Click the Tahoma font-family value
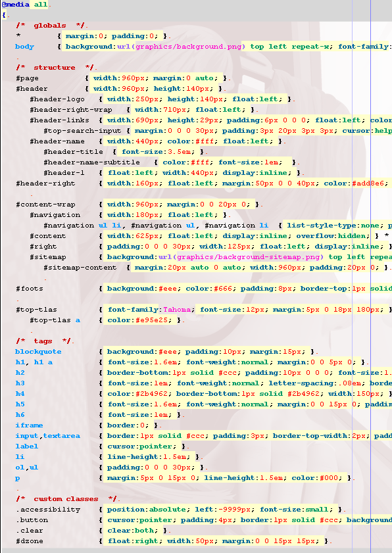This screenshot has width=392, height=553. coord(177,310)
